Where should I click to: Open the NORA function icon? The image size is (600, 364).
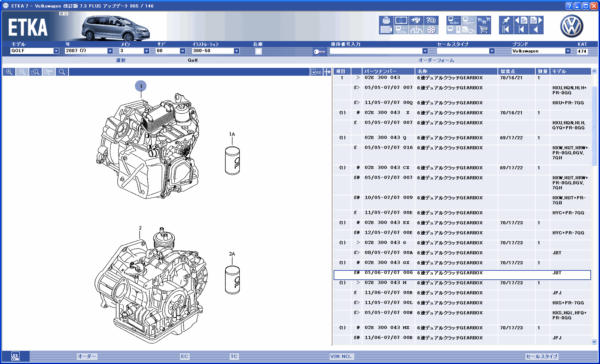(401, 30)
